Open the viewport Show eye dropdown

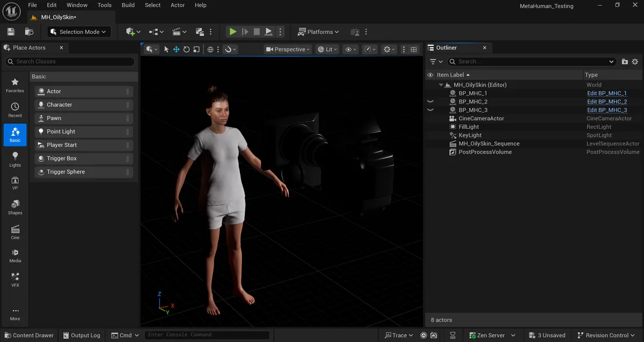point(350,49)
